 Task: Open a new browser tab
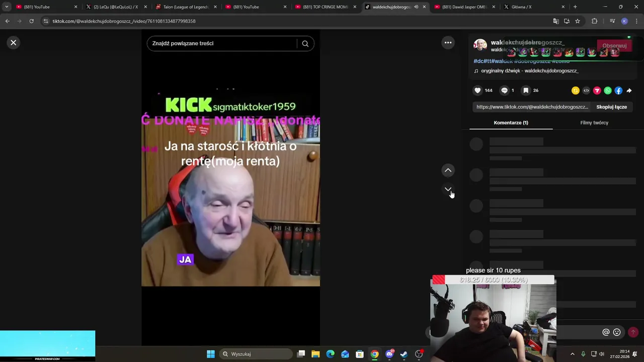(x=575, y=7)
